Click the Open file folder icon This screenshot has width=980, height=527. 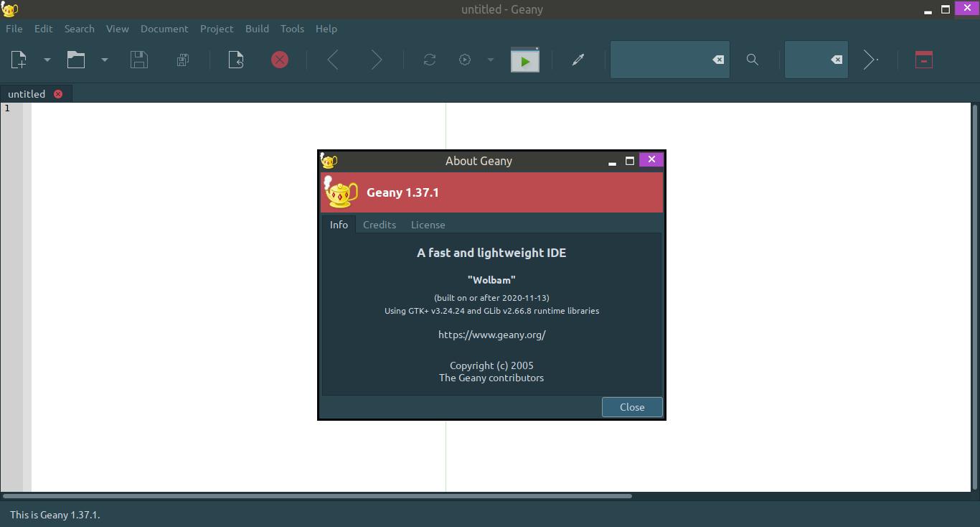coord(76,60)
